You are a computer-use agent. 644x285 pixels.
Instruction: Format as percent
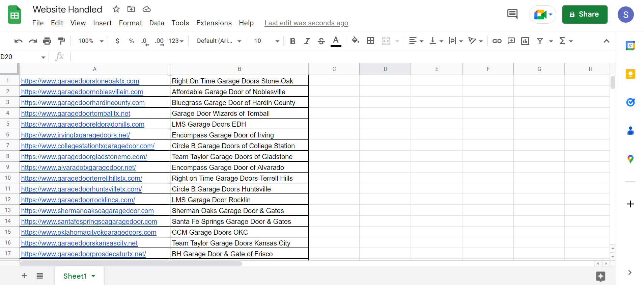[x=132, y=41]
